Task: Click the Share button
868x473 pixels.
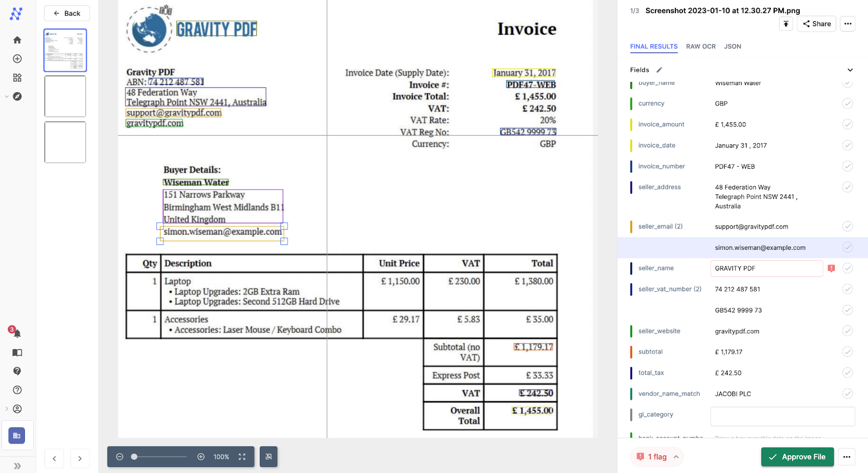Action: pyautogui.click(x=816, y=24)
